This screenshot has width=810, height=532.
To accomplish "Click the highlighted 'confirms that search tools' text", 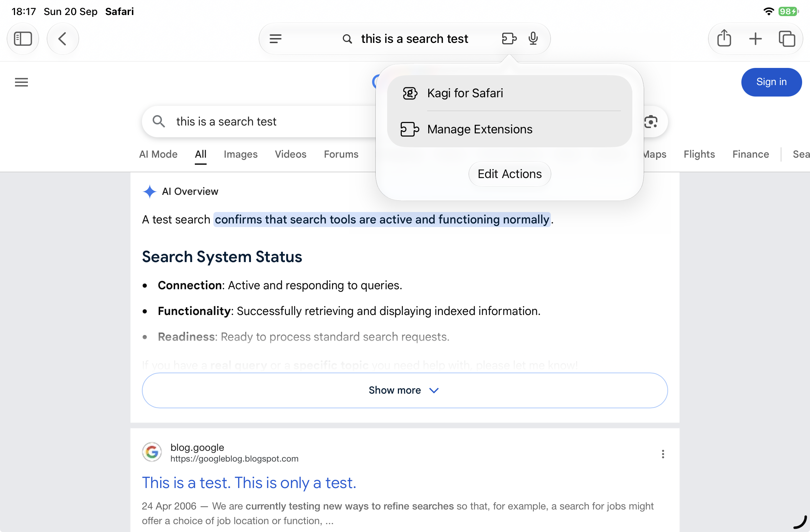I will tap(382, 220).
